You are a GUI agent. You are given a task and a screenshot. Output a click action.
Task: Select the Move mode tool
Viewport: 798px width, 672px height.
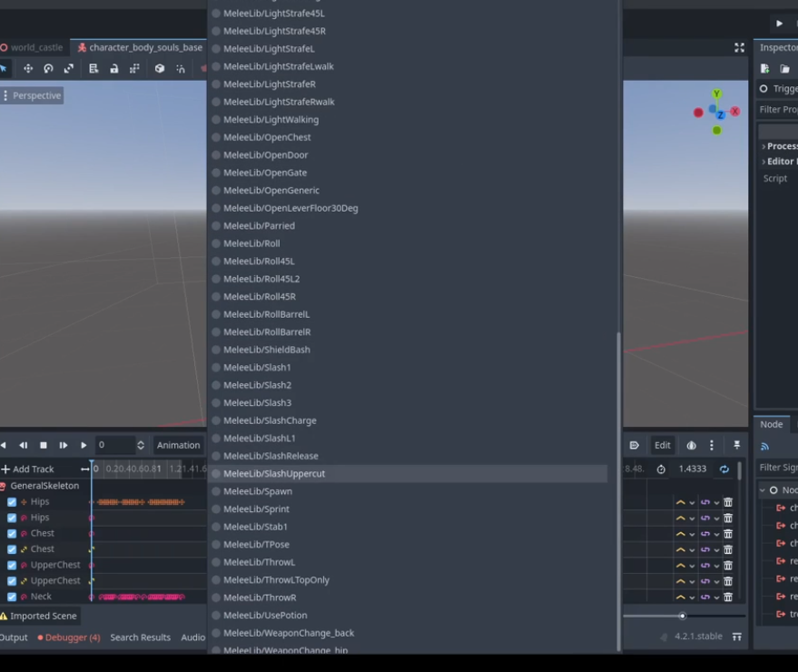click(x=28, y=69)
